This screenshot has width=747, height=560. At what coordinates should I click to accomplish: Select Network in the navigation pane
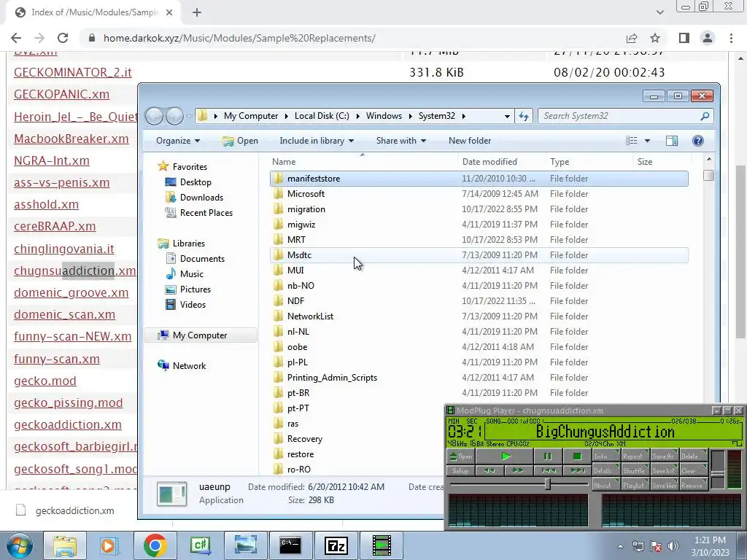182,366
